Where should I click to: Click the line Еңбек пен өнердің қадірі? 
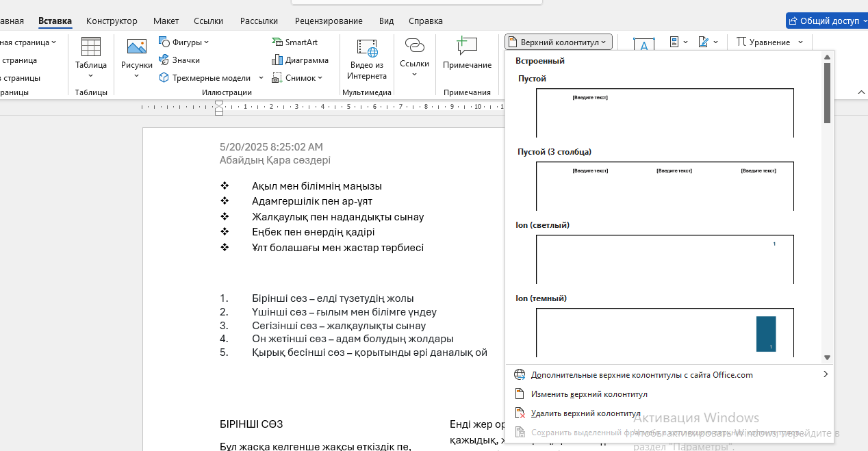[314, 232]
